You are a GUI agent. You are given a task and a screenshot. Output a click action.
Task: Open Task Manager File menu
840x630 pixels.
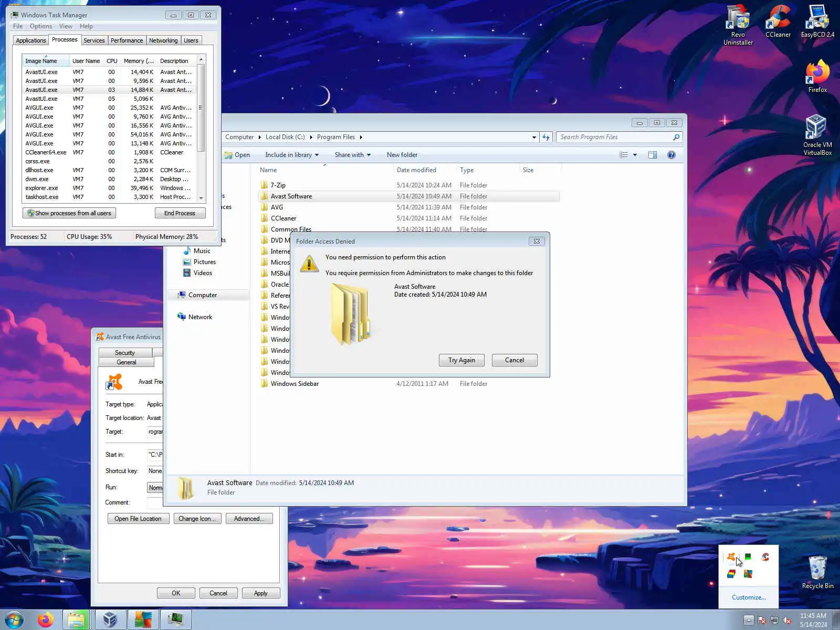(x=18, y=26)
